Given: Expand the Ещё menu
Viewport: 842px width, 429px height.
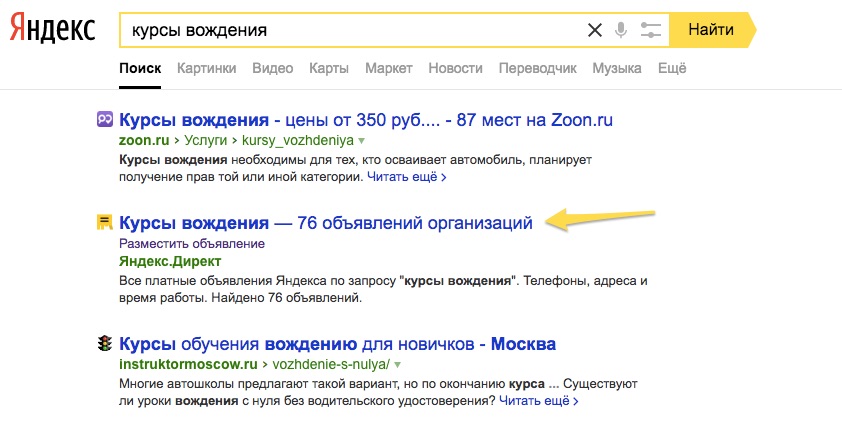Looking at the screenshot, I should pos(672,68).
